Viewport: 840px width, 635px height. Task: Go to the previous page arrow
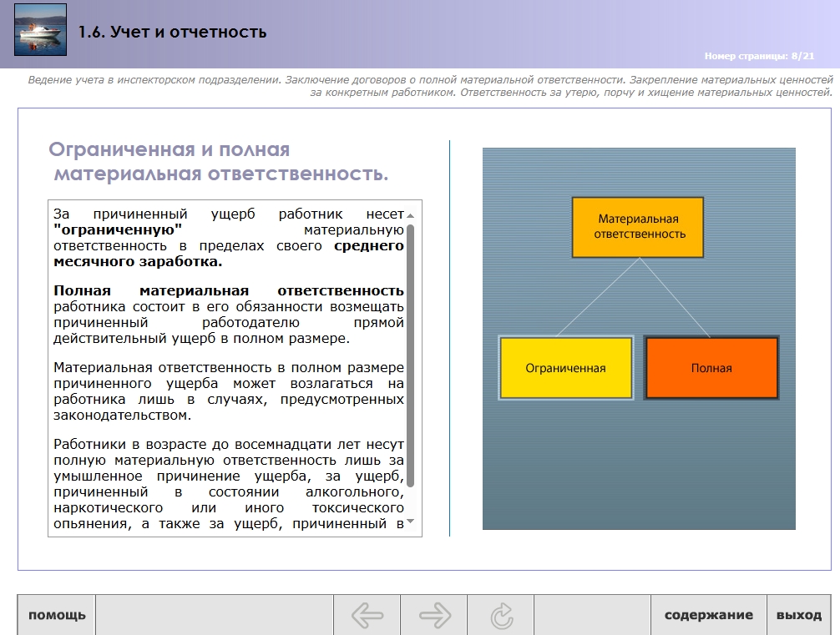367,615
